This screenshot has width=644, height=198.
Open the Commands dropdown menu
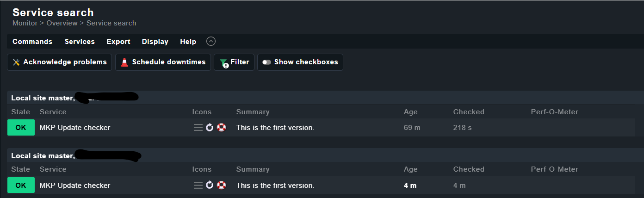[x=32, y=42]
